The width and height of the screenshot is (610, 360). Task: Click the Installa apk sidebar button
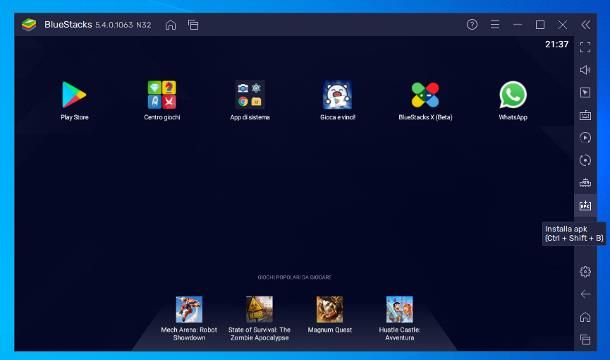pos(585,205)
